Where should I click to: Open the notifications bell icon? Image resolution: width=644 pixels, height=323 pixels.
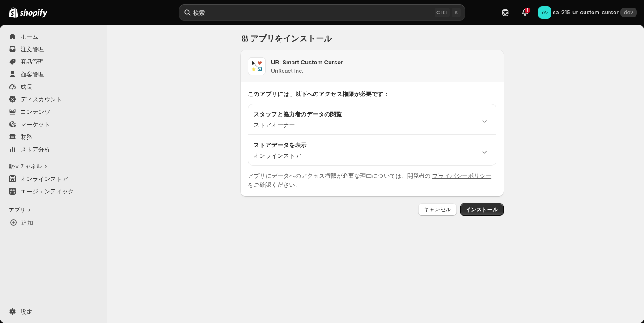pos(525,13)
